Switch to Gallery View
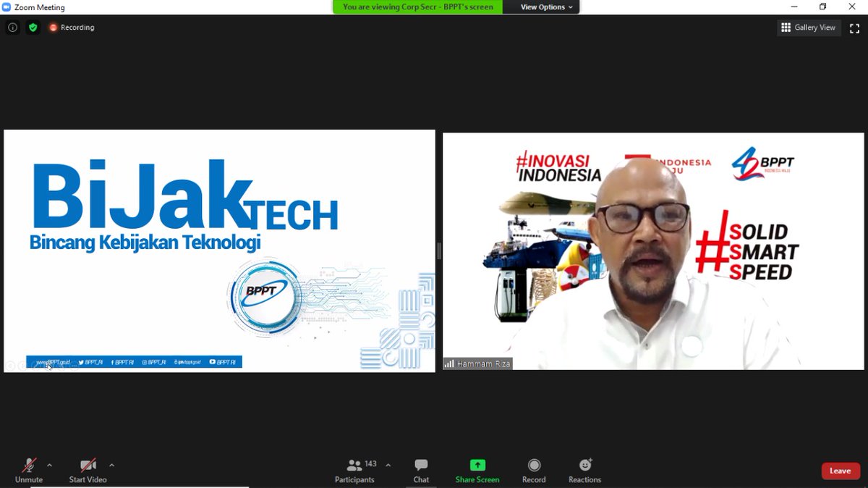868x488 pixels. pyautogui.click(x=809, y=28)
